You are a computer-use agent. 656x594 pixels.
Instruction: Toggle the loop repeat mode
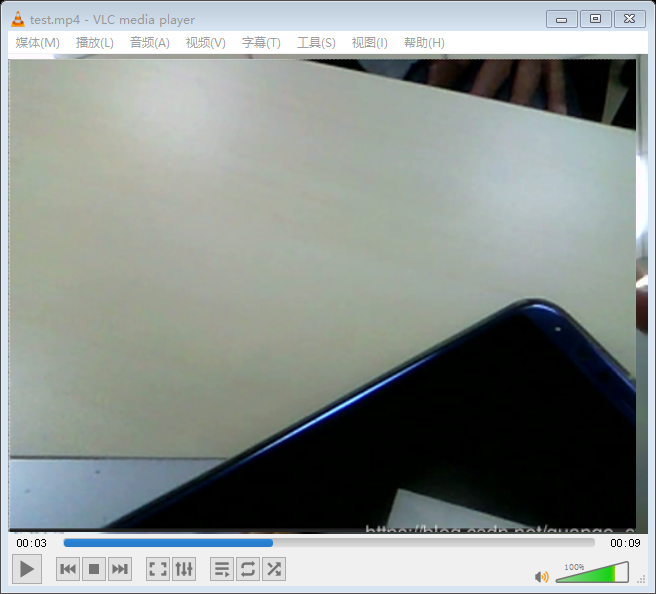[x=248, y=569]
